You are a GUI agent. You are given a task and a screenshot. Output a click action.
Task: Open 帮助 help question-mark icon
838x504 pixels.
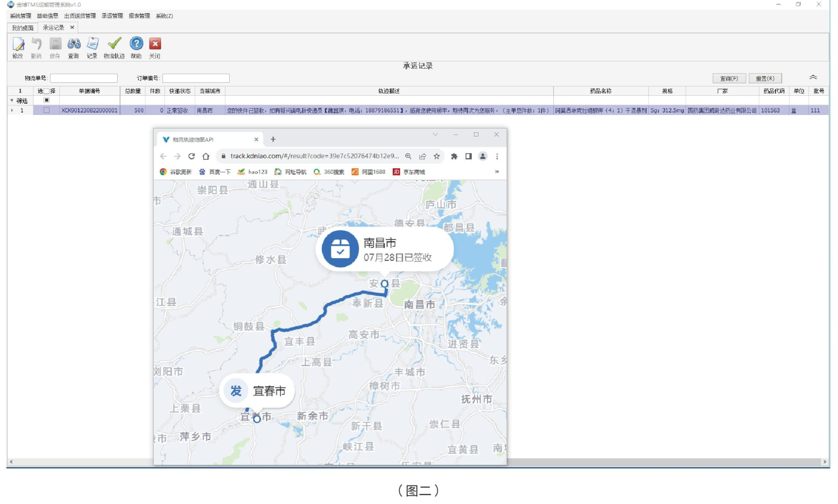click(x=136, y=45)
